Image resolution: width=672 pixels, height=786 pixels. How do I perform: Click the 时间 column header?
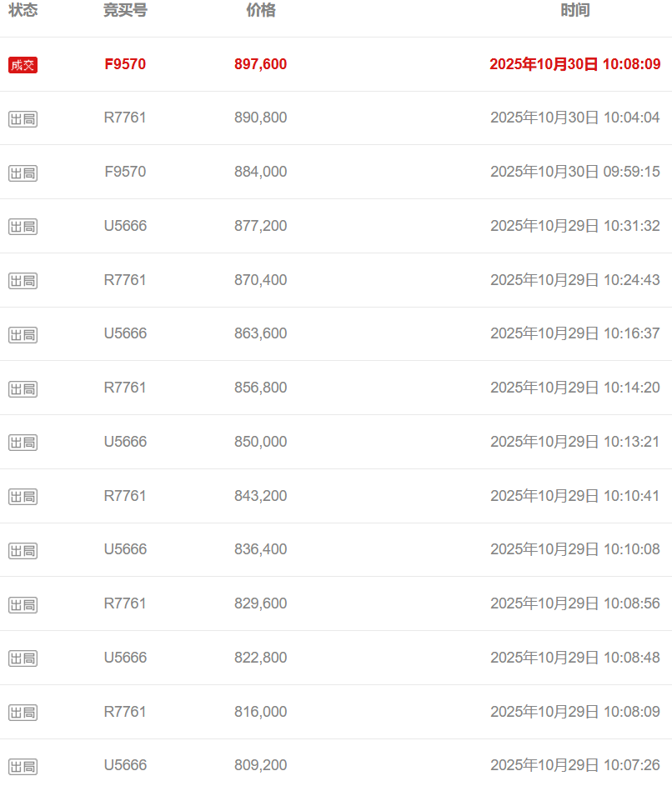pyautogui.click(x=574, y=11)
